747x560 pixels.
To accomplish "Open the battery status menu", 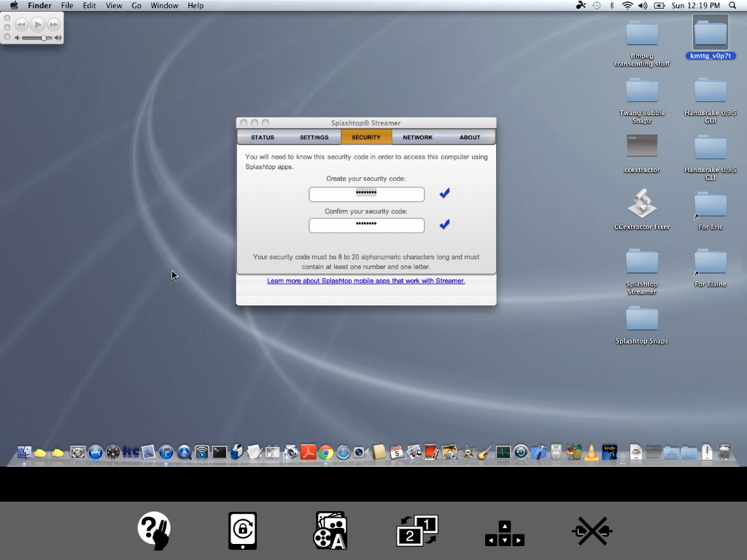I will point(659,5).
